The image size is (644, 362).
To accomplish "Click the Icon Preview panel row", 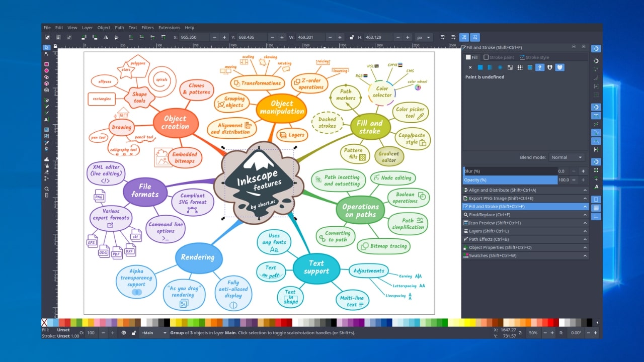I will [525, 223].
